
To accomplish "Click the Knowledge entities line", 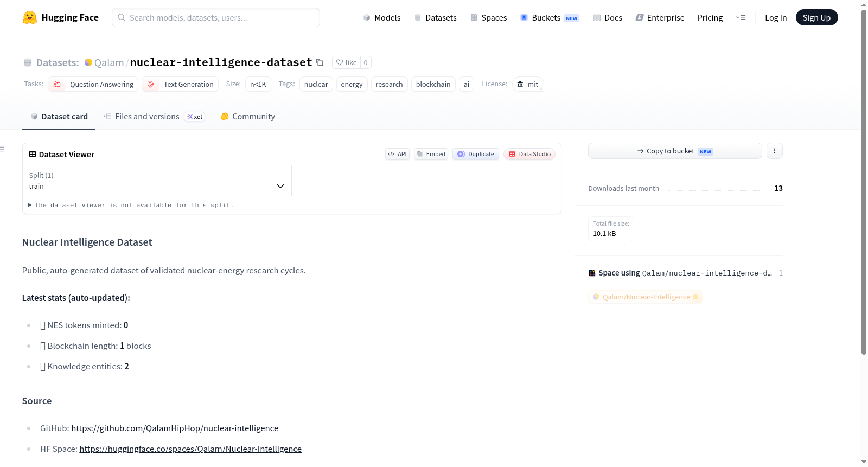I will (85, 366).
